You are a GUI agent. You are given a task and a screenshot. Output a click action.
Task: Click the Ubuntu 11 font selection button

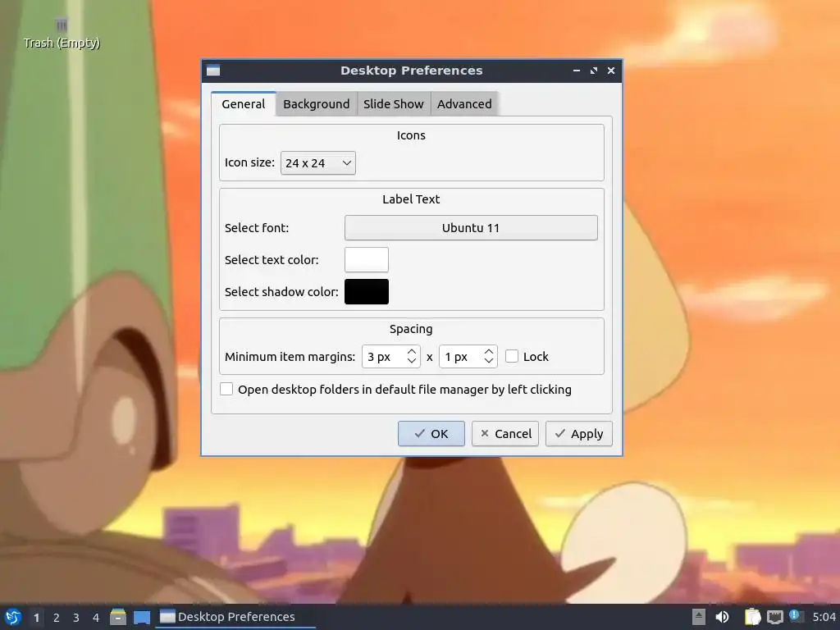(x=471, y=228)
